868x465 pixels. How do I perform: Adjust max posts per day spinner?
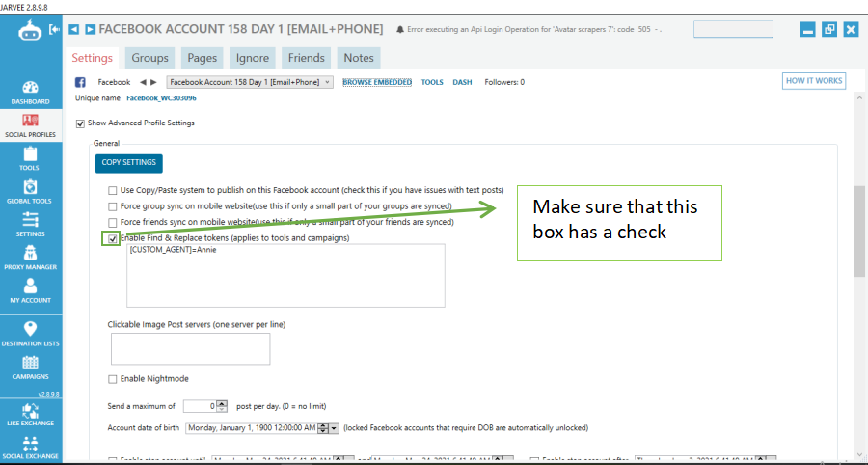222,406
